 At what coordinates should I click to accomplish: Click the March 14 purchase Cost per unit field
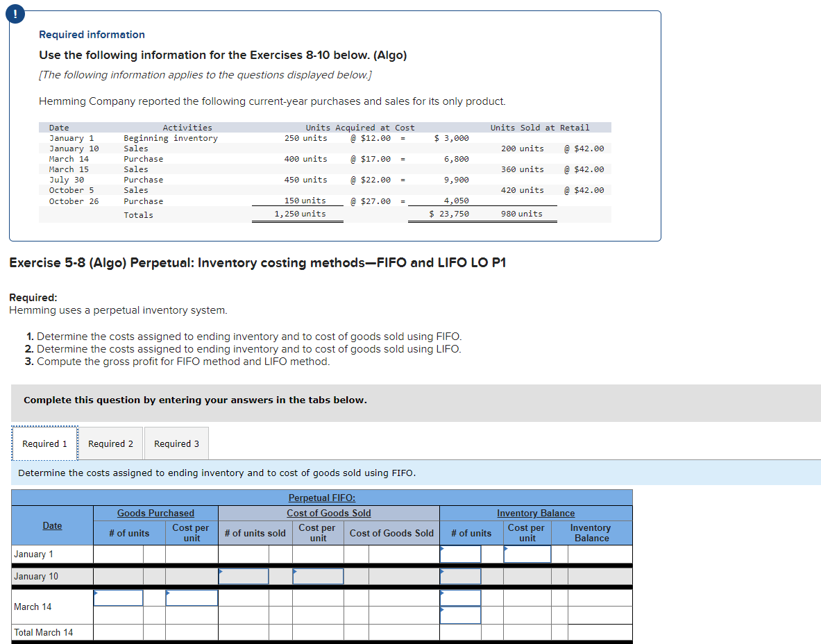[191, 597]
